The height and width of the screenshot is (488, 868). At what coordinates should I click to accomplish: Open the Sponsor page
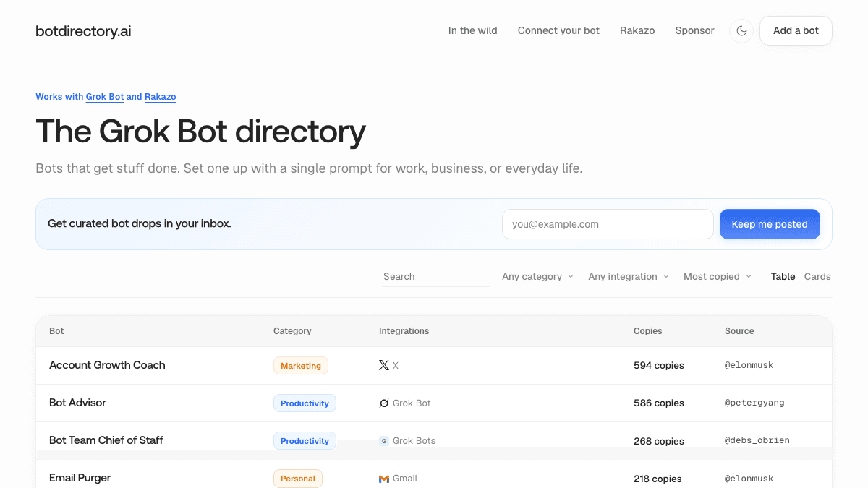tap(694, 31)
